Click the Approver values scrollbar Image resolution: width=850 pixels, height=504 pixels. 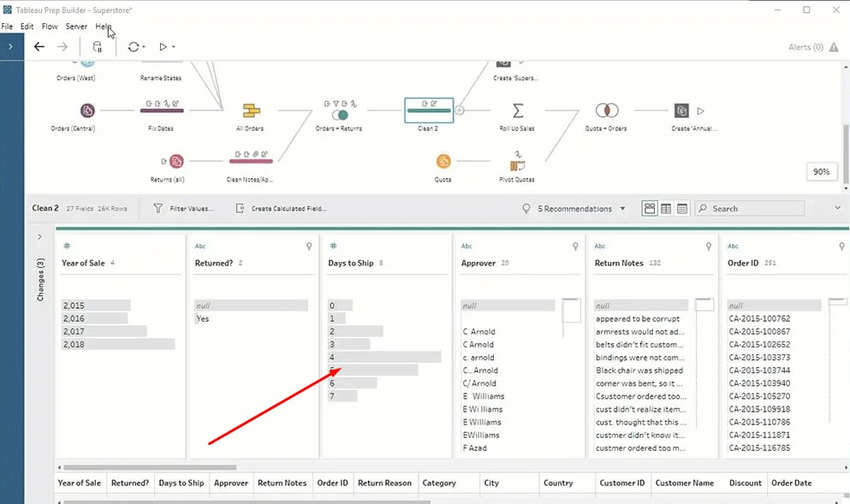pyautogui.click(x=571, y=311)
